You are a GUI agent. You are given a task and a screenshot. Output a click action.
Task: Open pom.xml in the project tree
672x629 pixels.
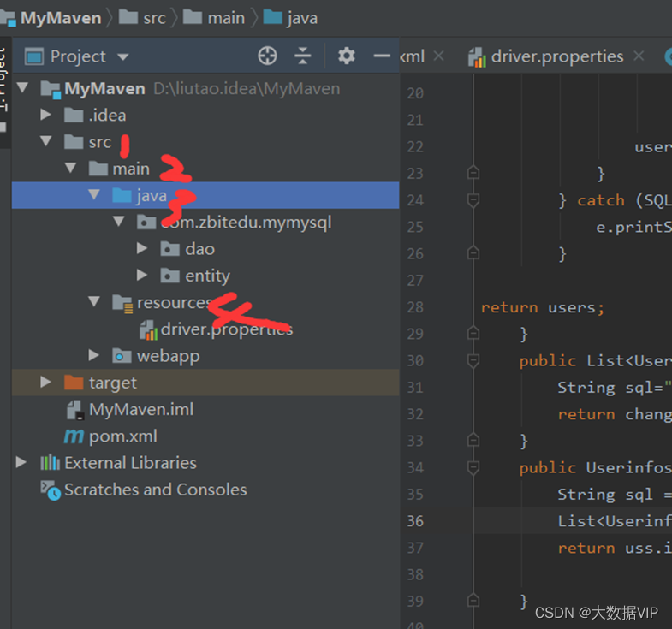coord(123,436)
